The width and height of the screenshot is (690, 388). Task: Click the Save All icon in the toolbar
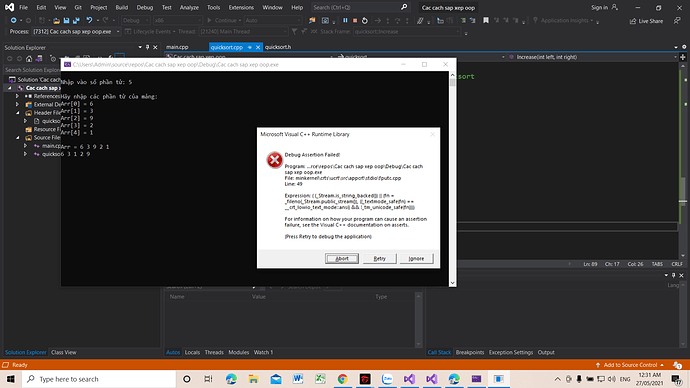[x=76, y=20]
